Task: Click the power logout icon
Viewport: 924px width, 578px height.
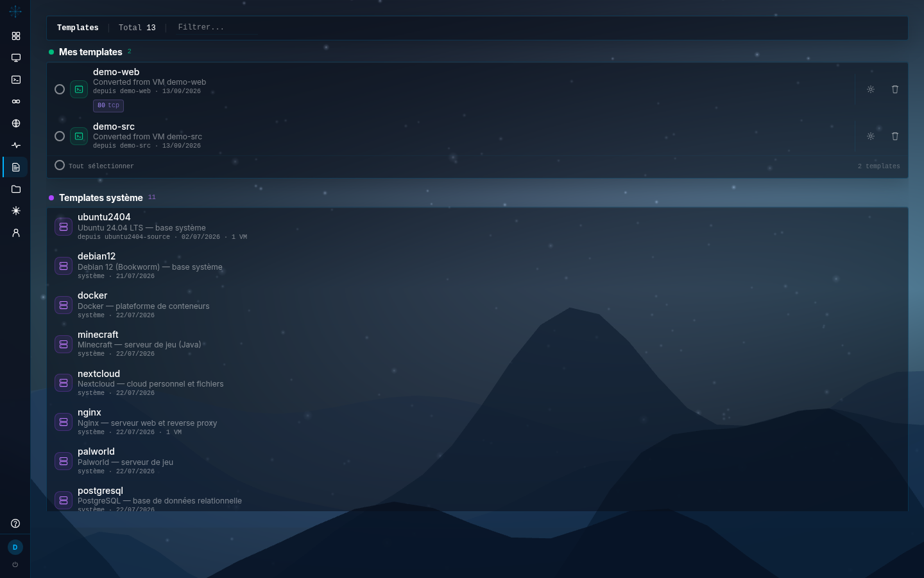Action: click(x=15, y=565)
